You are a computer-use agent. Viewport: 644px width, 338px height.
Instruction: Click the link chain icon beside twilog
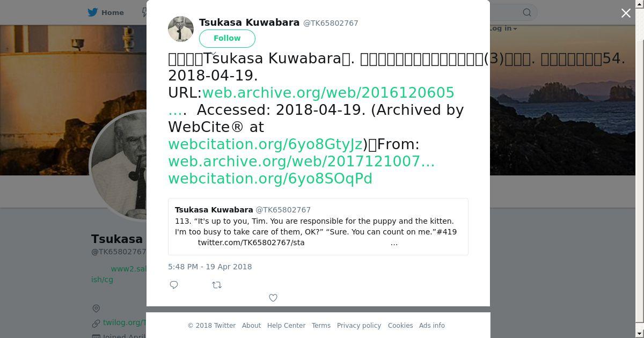(96, 323)
